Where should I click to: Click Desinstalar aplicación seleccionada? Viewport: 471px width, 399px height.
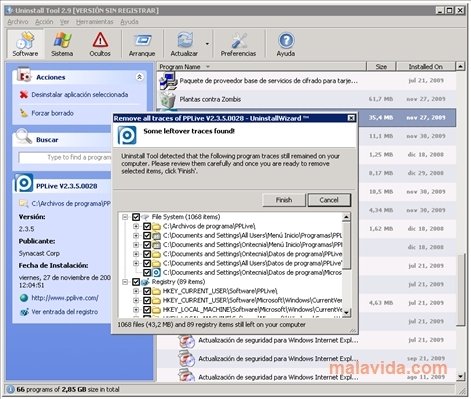[x=80, y=95]
